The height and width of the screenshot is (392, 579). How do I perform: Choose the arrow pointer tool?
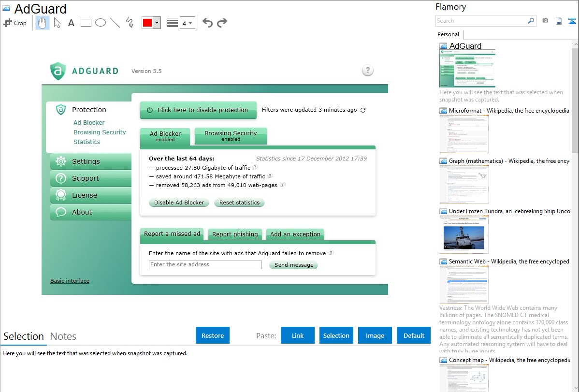pos(57,23)
